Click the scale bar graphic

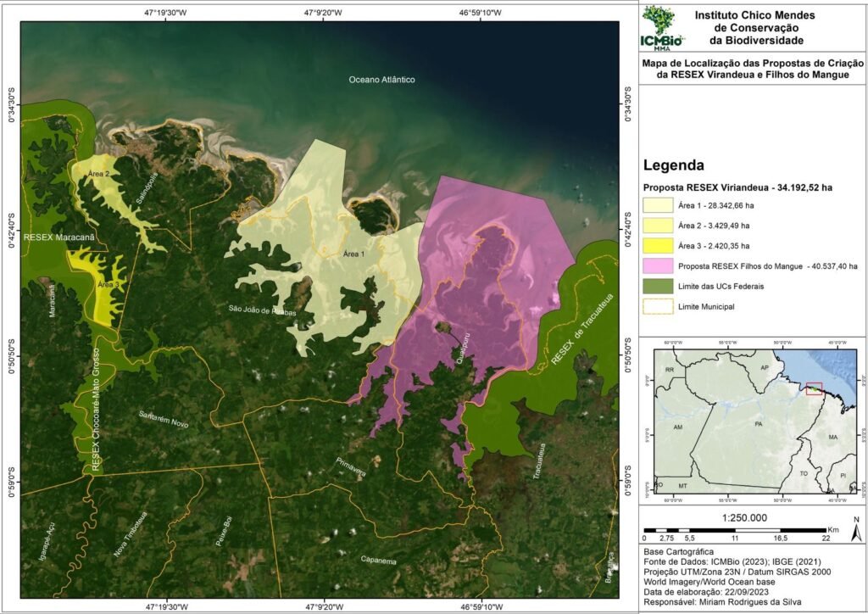735,530
